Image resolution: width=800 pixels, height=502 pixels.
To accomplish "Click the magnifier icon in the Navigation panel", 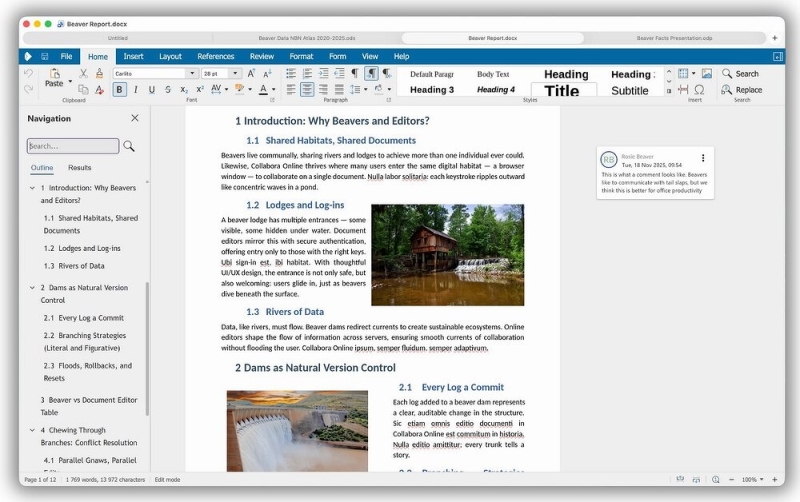I will [129, 146].
